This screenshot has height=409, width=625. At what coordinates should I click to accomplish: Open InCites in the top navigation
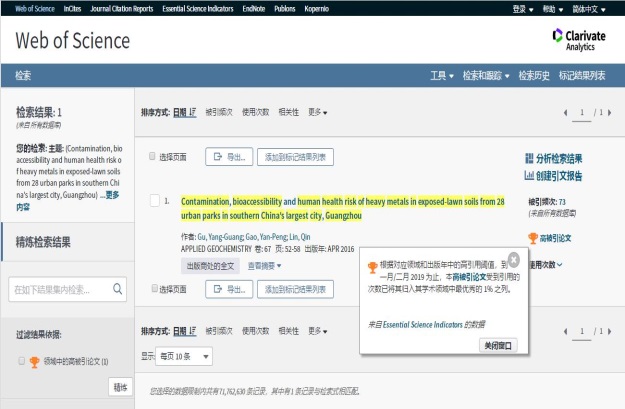72,9
